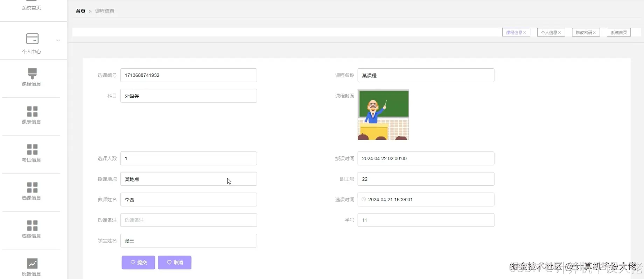Click the 授课地点 input field

(189, 179)
